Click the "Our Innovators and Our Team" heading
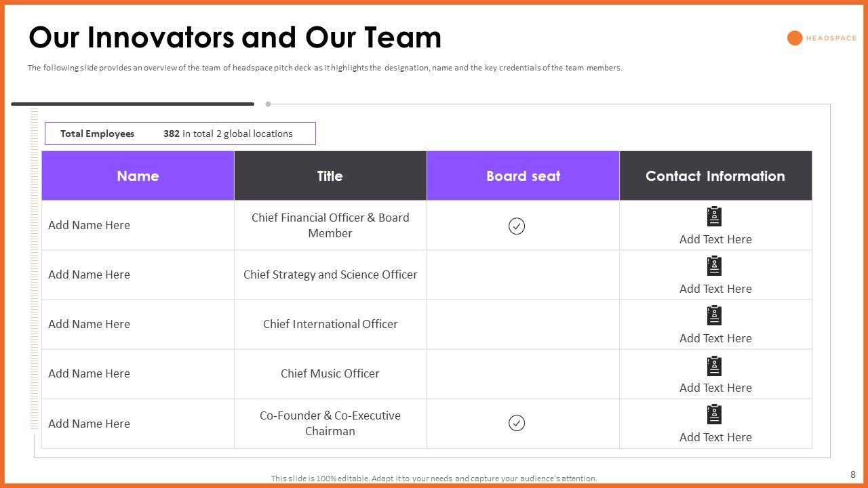 point(235,37)
